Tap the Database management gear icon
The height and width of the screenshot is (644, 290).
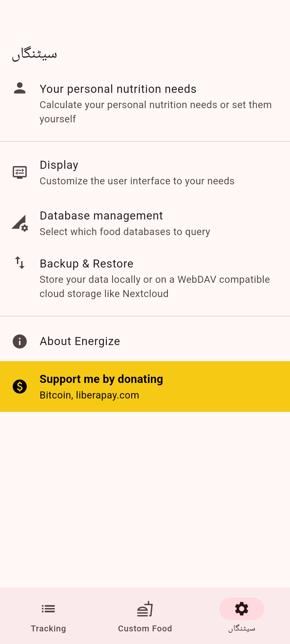(x=20, y=223)
